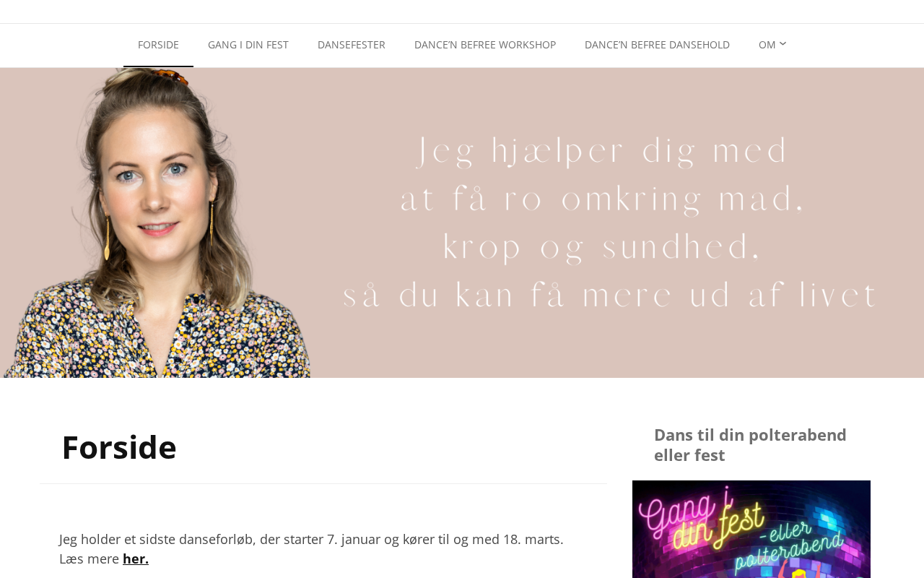Follow the underlined "her." link
Viewport: 924px width, 578px height.
(x=136, y=558)
